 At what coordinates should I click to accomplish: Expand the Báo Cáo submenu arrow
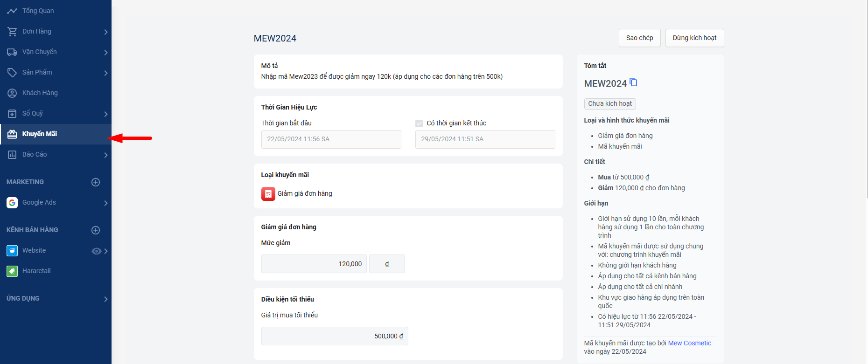click(x=106, y=155)
